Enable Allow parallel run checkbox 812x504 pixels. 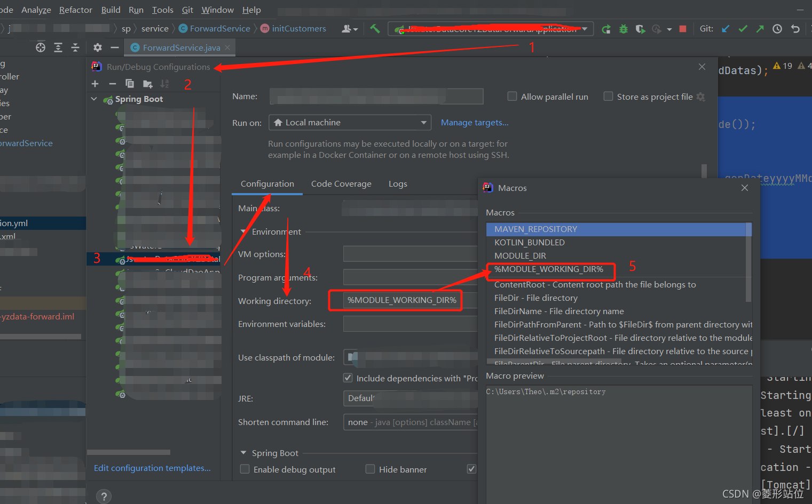coord(512,97)
